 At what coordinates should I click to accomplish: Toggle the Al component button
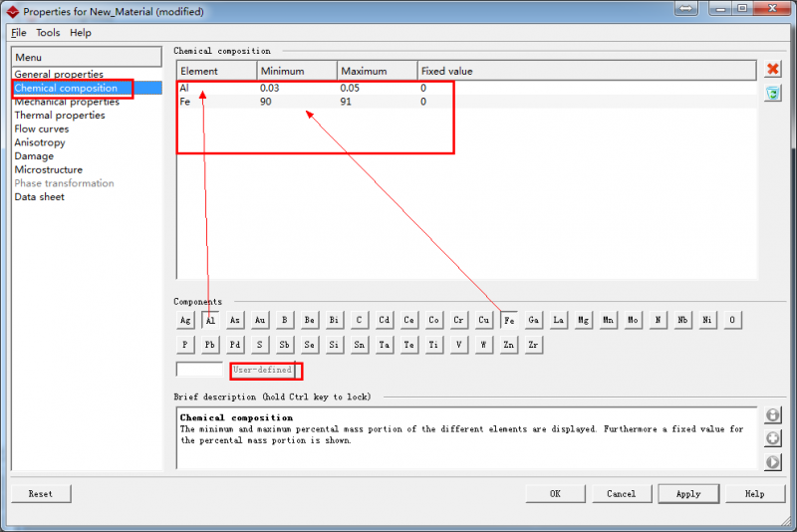click(x=210, y=320)
